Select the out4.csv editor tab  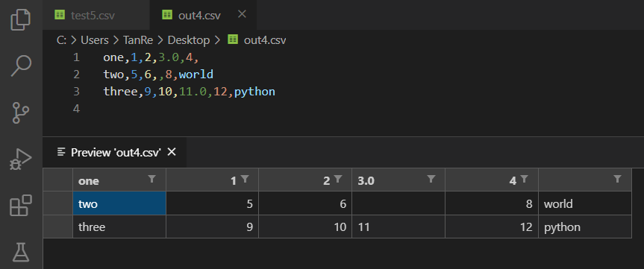pos(191,15)
